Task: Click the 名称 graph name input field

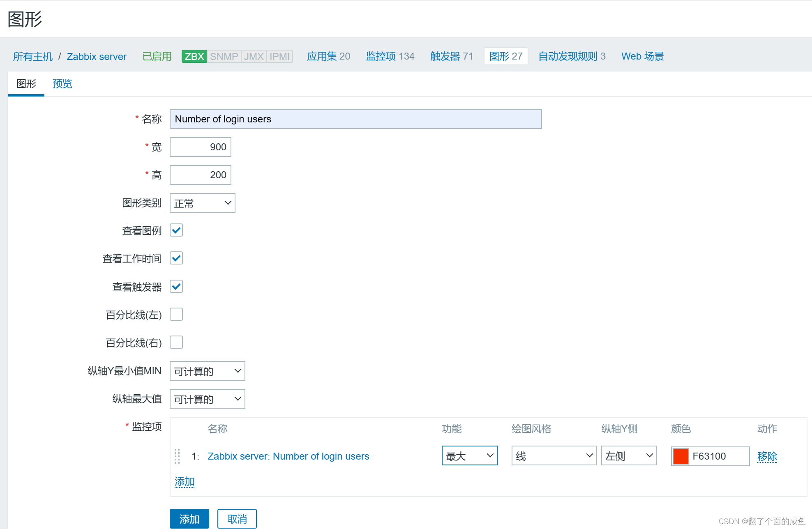Action: tap(355, 119)
